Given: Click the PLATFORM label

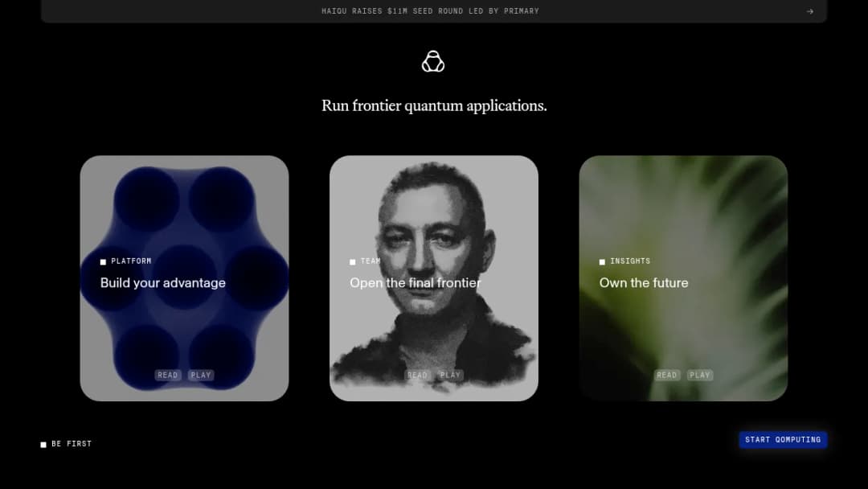Looking at the screenshot, I should tap(131, 261).
